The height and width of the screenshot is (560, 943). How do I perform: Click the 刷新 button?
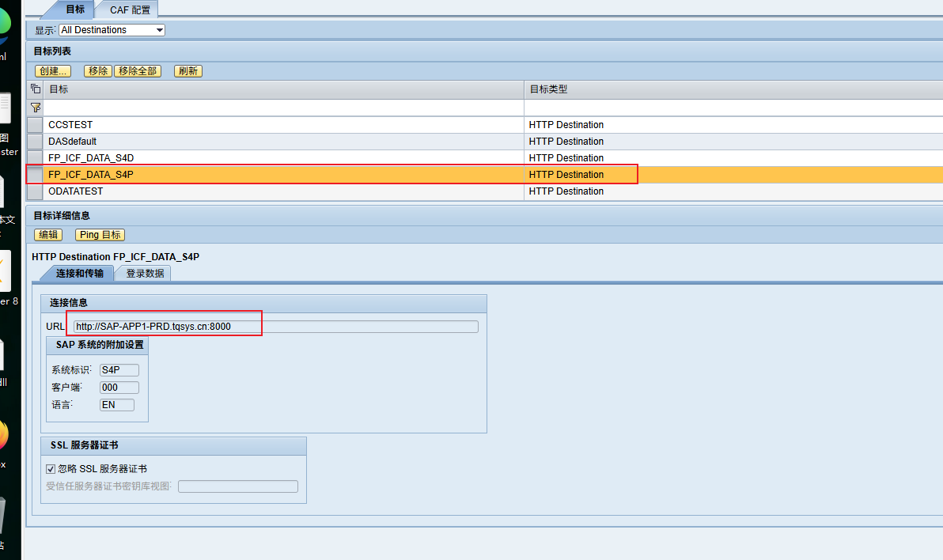click(x=187, y=71)
